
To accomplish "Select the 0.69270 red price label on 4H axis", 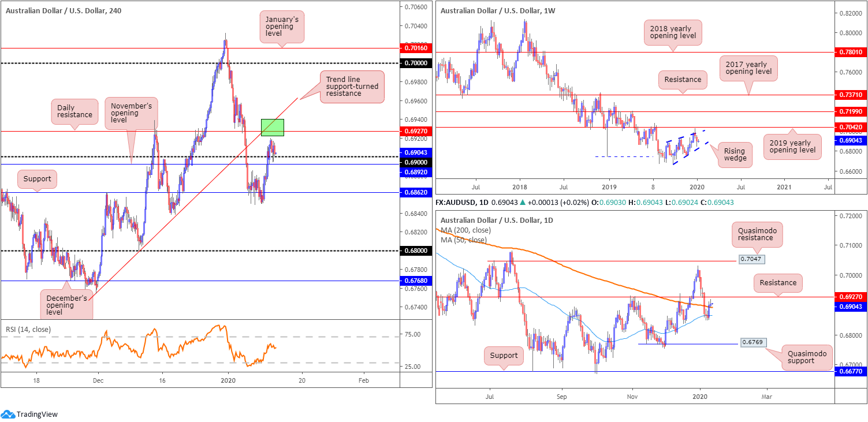I will [x=416, y=132].
